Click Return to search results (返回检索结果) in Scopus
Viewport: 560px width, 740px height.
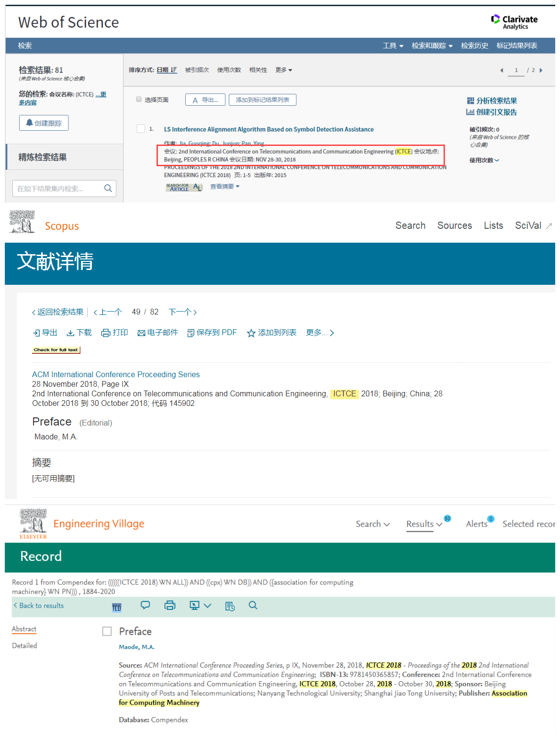coord(57,312)
